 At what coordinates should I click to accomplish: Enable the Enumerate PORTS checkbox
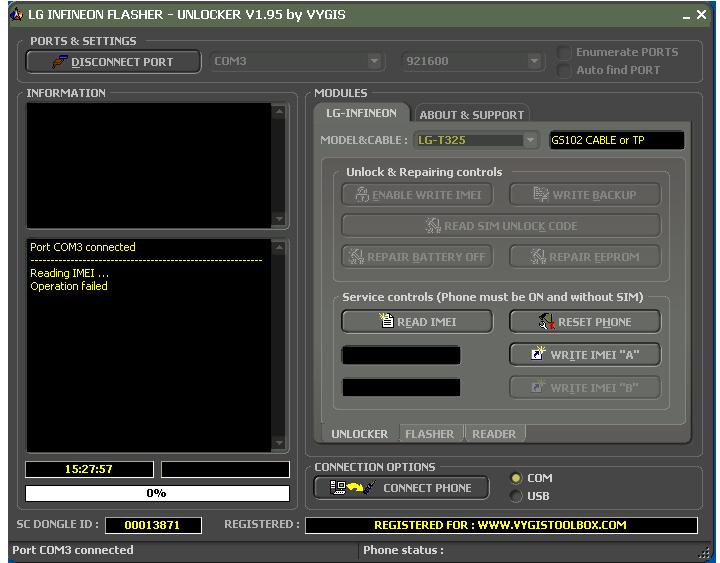click(564, 52)
